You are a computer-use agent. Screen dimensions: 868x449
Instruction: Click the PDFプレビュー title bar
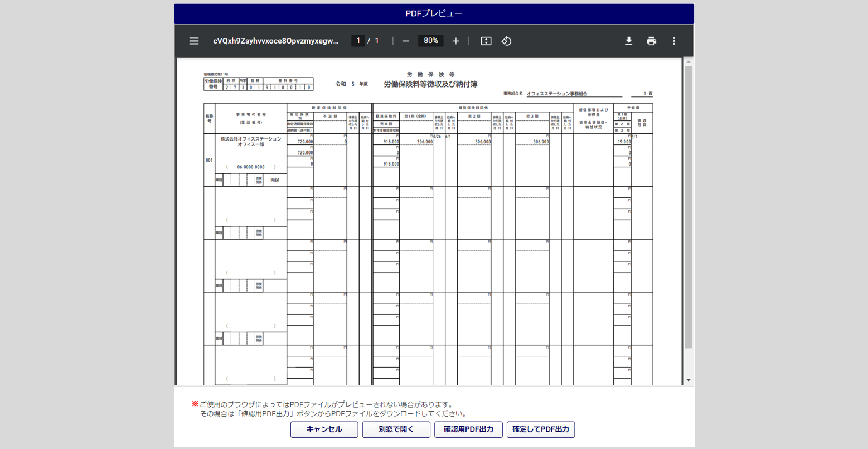[434, 13]
